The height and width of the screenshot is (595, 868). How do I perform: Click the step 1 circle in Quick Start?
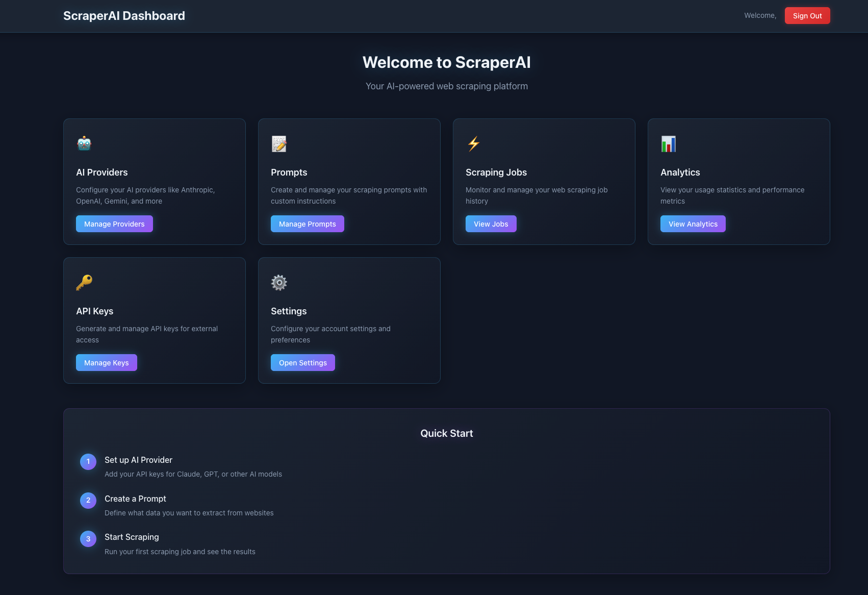[x=88, y=461]
